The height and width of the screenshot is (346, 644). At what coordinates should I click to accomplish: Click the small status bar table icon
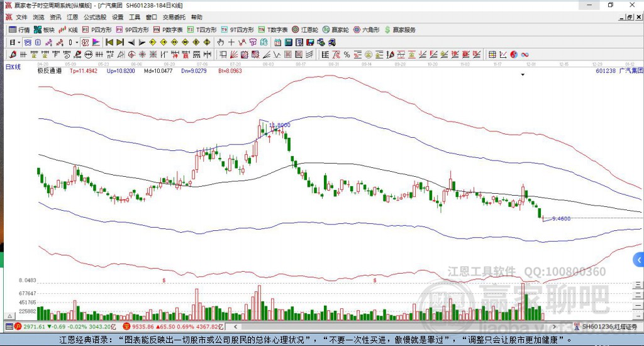click(x=9, y=326)
